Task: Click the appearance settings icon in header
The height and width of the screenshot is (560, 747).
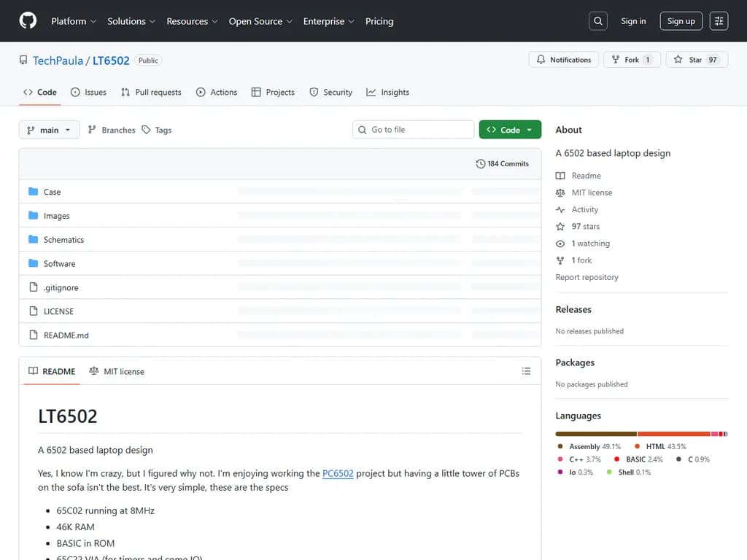Action: (719, 21)
